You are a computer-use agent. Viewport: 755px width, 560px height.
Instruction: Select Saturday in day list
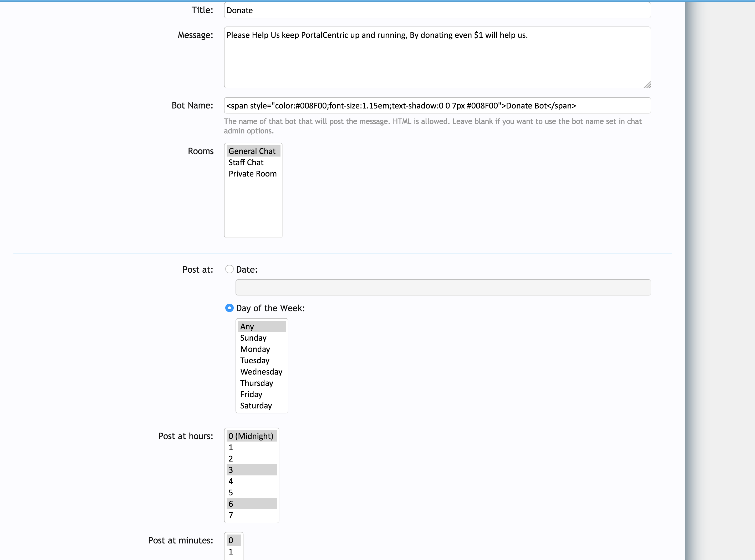256,406
